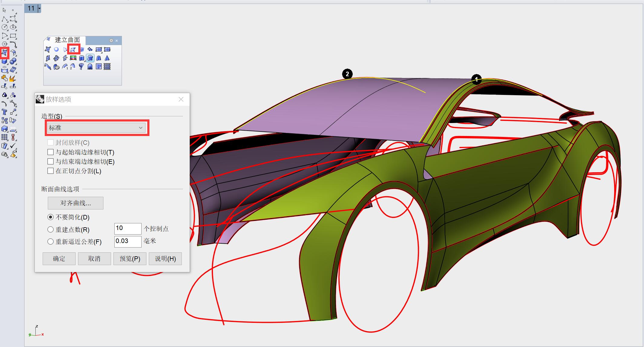Click the 对齐曲线 align curves button
Image resolution: width=644 pixels, height=347 pixels.
[75, 203]
